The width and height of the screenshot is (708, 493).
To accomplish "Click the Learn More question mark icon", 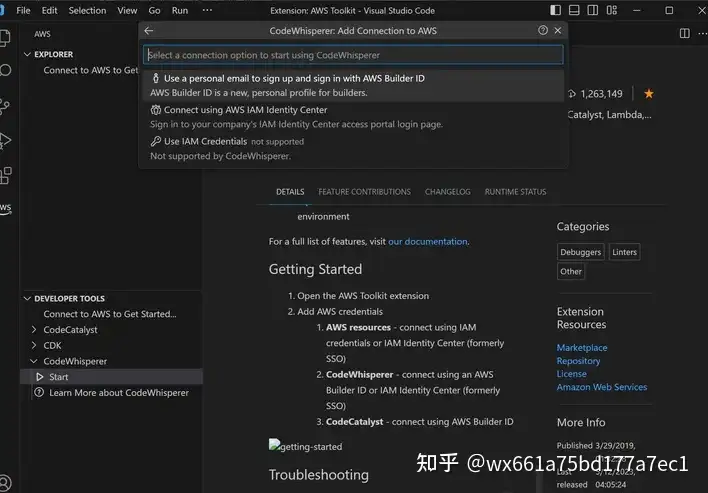I will (x=39, y=392).
